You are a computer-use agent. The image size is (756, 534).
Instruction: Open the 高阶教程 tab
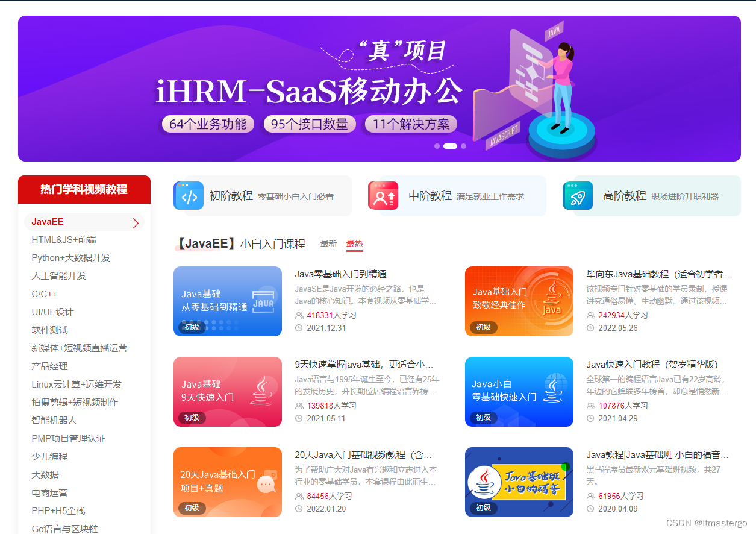tap(652, 196)
